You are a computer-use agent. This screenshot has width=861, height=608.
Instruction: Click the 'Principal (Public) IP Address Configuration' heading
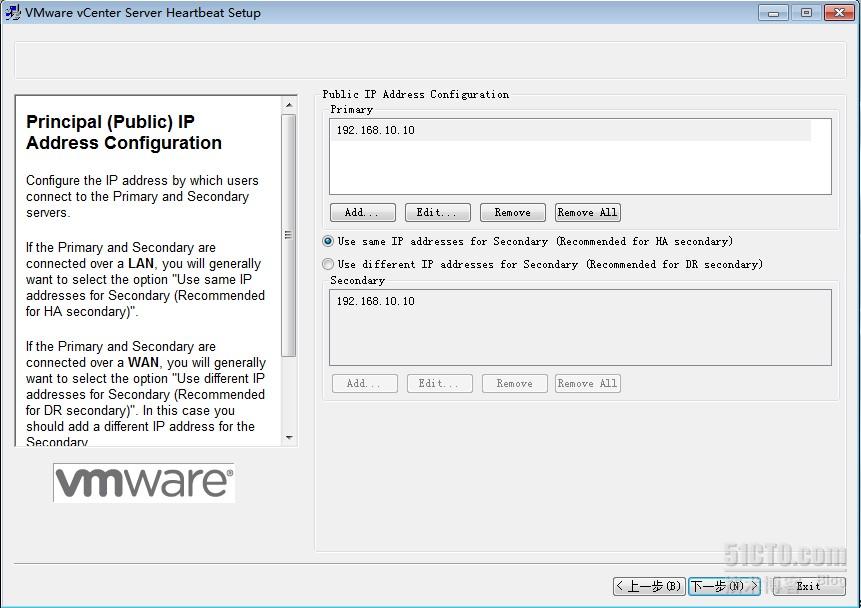pos(124,132)
